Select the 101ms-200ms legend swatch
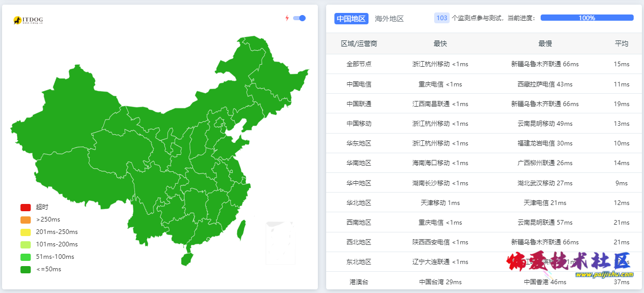Screen dimensions: 644x293 coord(26,244)
